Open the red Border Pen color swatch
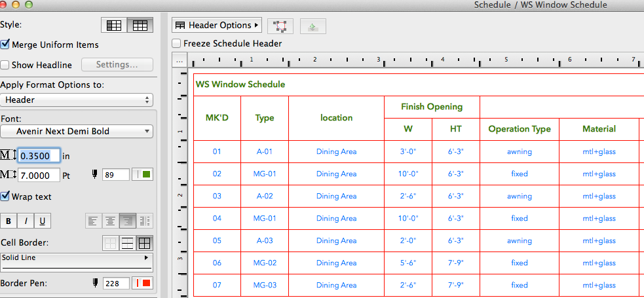Image resolution: width=644 pixels, height=298 pixels. pos(142,283)
